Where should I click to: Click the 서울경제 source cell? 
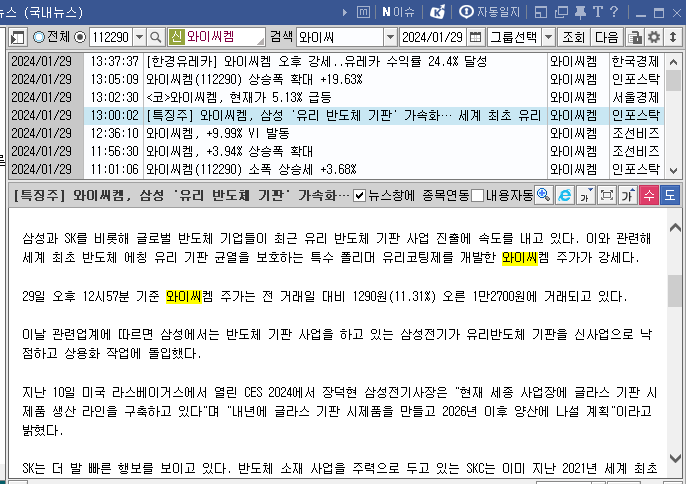click(x=636, y=97)
